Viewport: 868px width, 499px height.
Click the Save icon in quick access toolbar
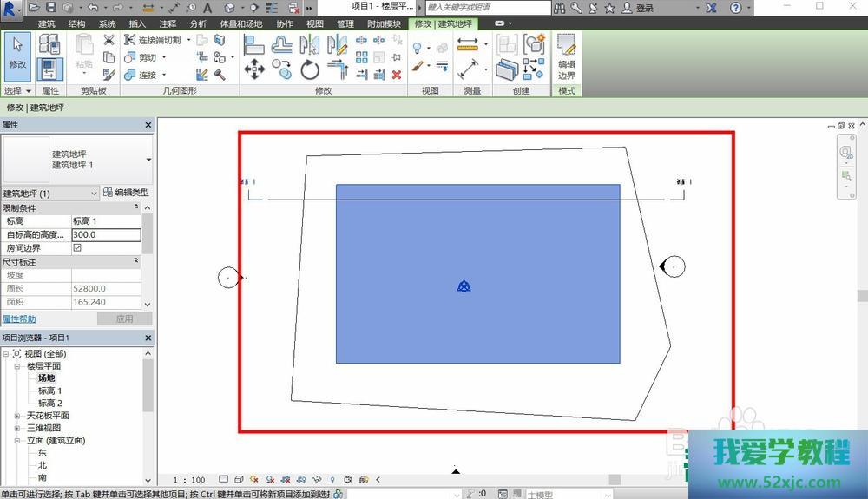50,8
